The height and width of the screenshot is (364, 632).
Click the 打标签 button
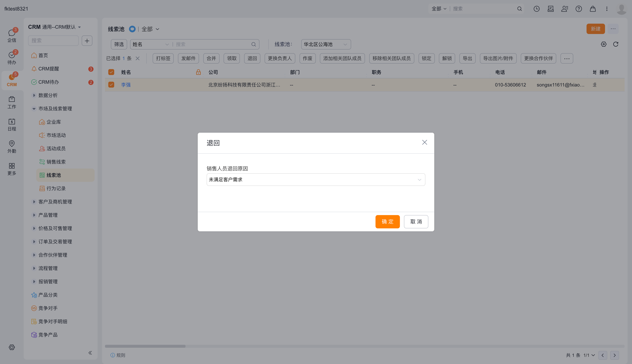click(x=163, y=58)
